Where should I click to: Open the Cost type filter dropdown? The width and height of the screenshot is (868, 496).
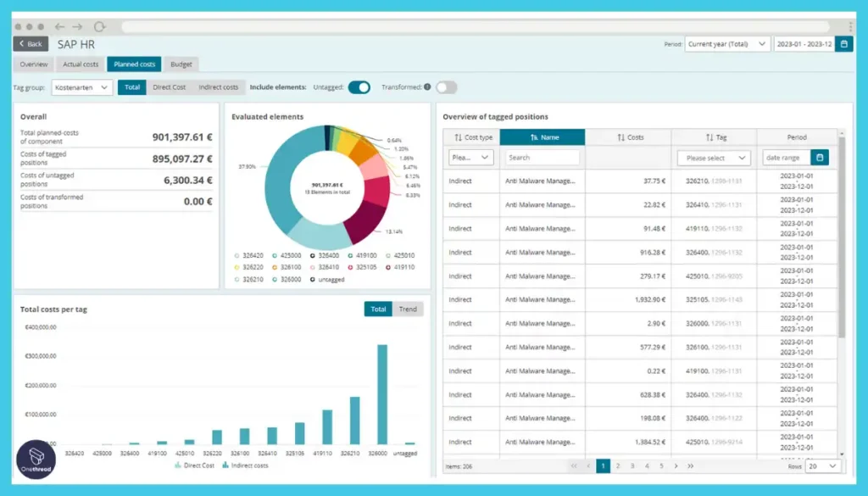pos(470,158)
